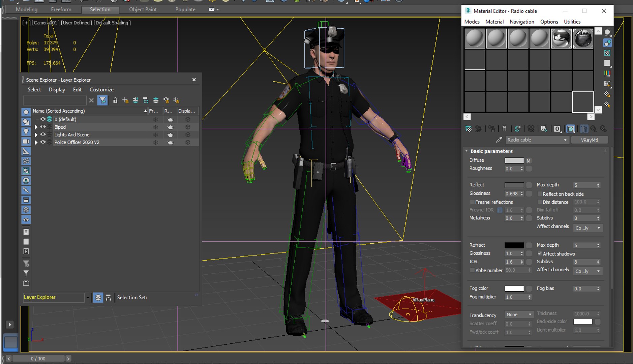Uncheck Affect shadows checkbox
This screenshot has width=633, height=364.
coord(540,254)
